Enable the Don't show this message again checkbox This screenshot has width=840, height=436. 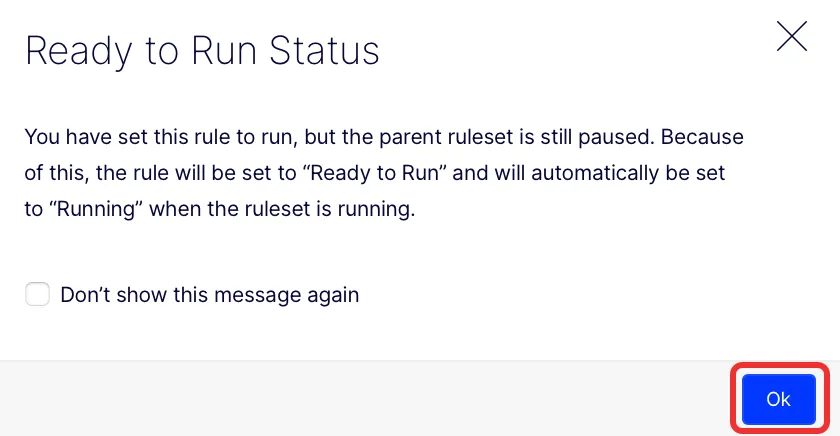(38, 294)
